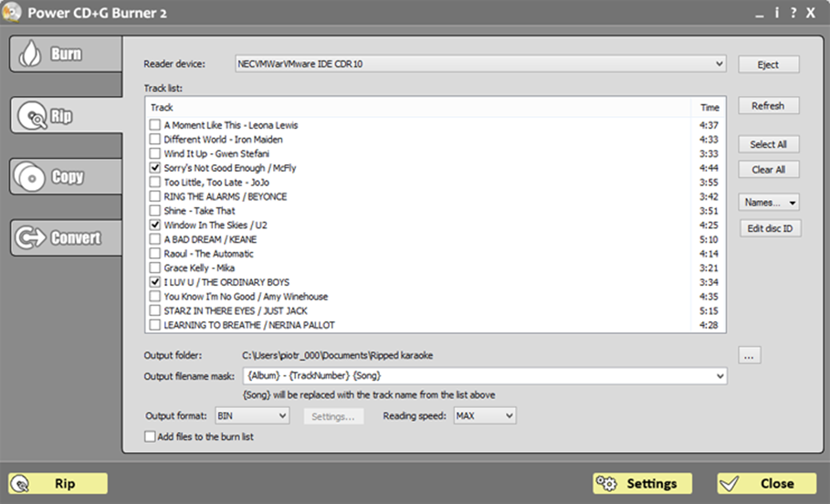Open help with the '?' title bar icon

(x=793, y=13)
